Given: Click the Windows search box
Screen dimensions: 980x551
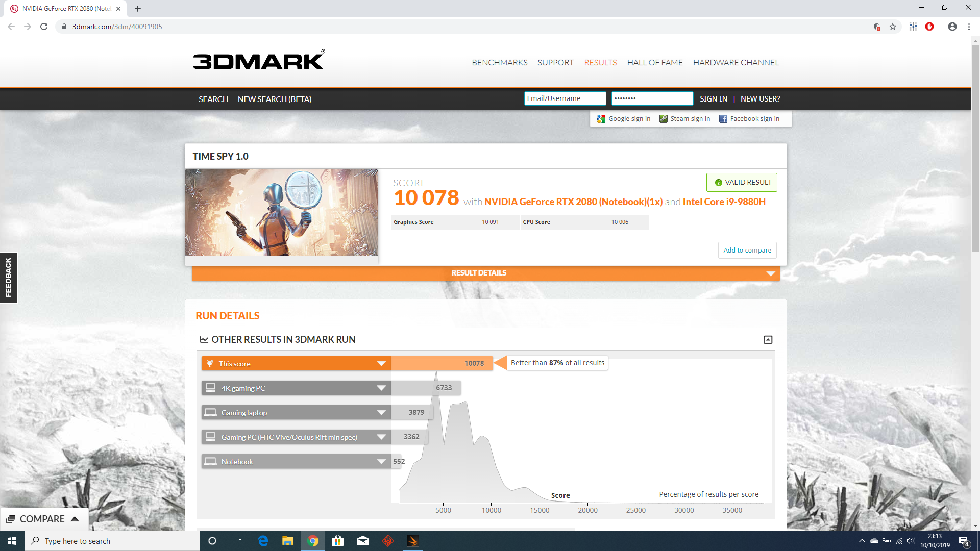Looking at the screenshot, I should 112,541.
